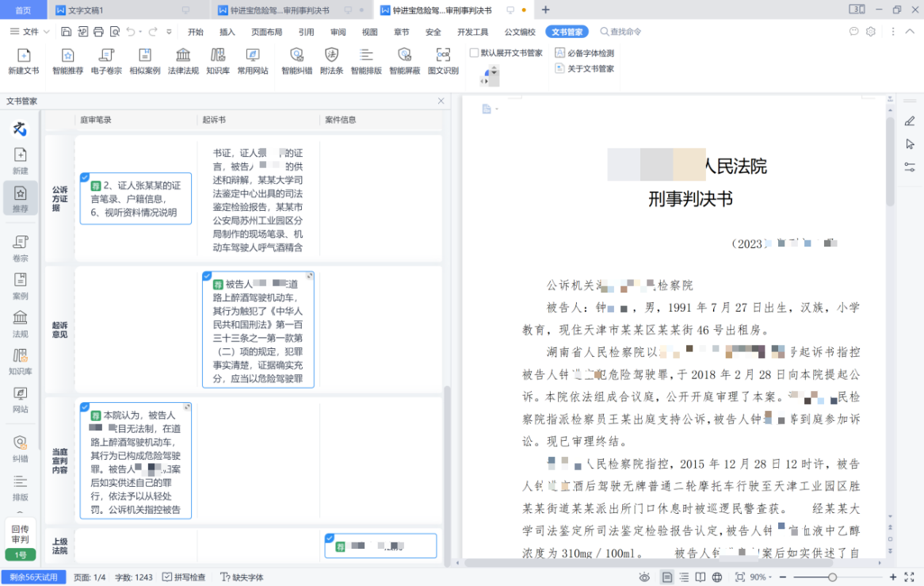Screen dimensions: 924x586
Task: Toggle 拼写检查 in the status bar
Action: (x=184, y=577)
